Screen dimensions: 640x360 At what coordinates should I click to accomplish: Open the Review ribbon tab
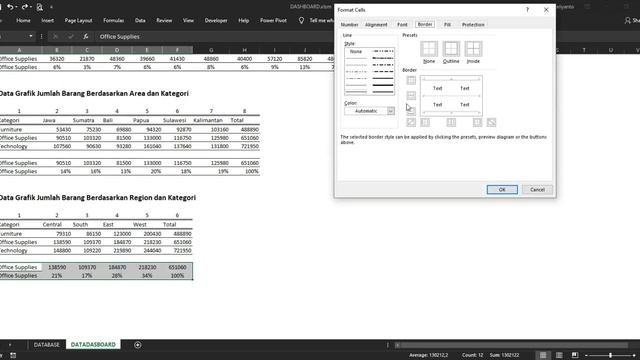pyautogui.click(x=164, y=20)
